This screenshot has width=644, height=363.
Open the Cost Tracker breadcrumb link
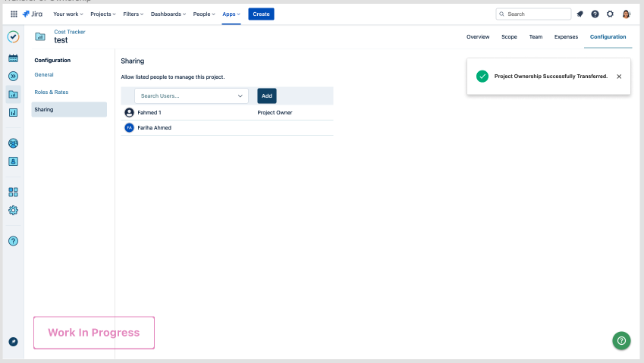pyautogui.click(x=70, y=32)
